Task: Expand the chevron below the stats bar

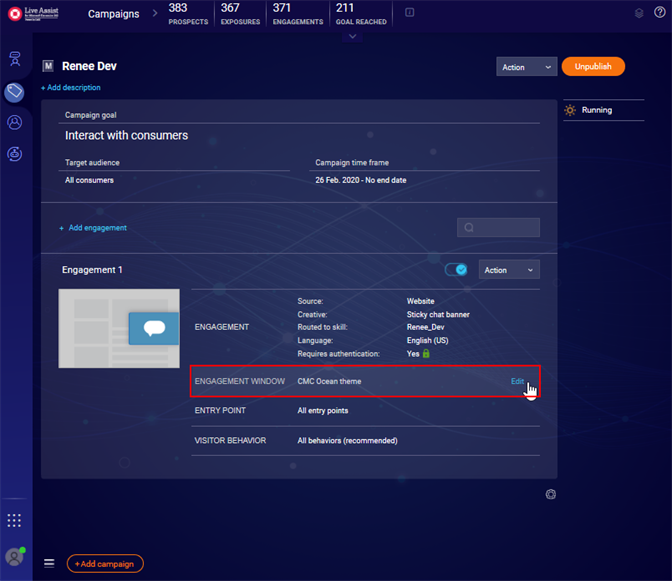Action: coord(351,37)
